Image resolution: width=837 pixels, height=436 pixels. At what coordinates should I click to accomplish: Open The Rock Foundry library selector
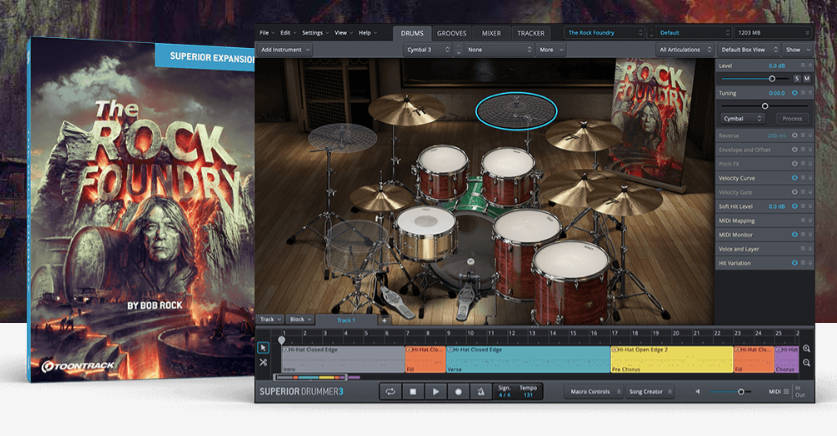(x=605, y=33)
